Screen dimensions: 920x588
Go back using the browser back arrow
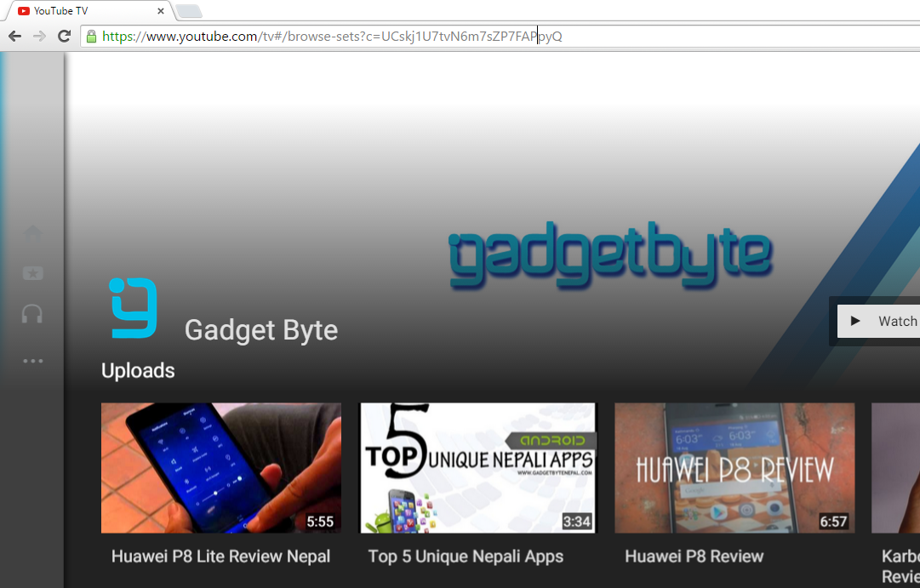coord(14,37)
